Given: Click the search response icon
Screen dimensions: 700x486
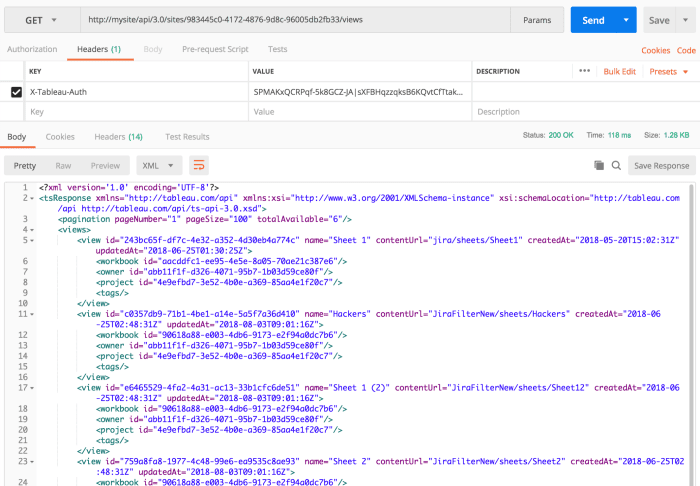Looking at the screenshot, I should pos(616,166).
